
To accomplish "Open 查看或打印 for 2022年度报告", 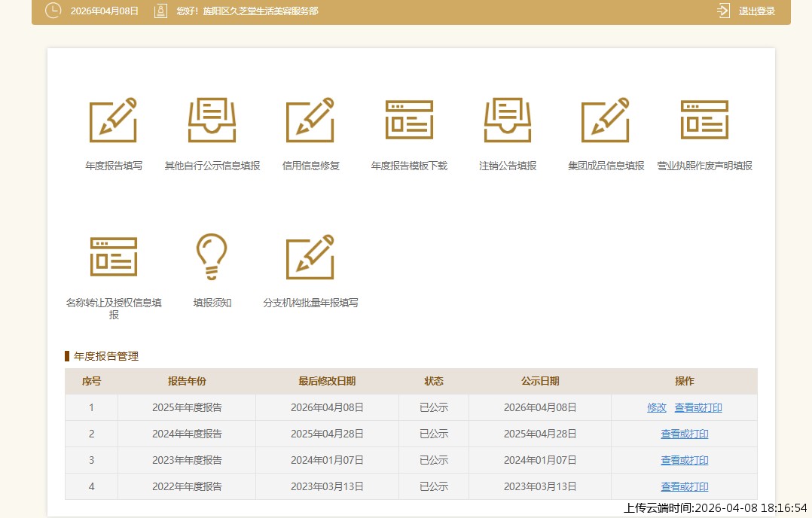I will [x=685, y=487].
